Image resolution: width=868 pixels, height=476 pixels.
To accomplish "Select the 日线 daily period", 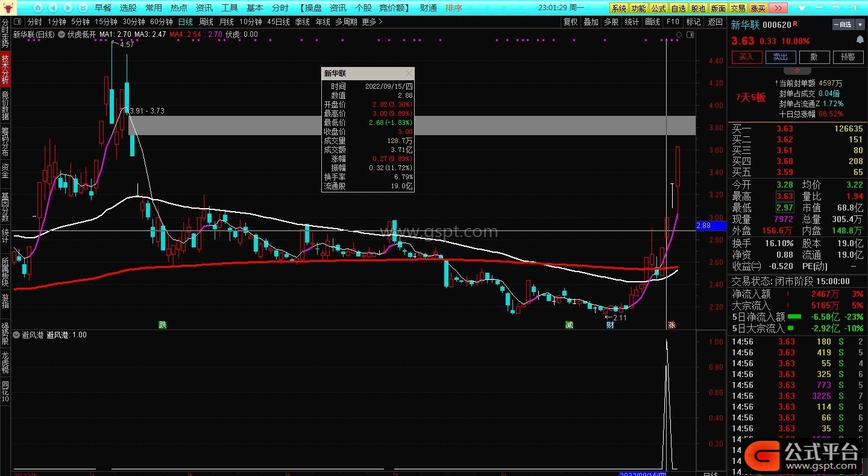I will coord(186,22).
